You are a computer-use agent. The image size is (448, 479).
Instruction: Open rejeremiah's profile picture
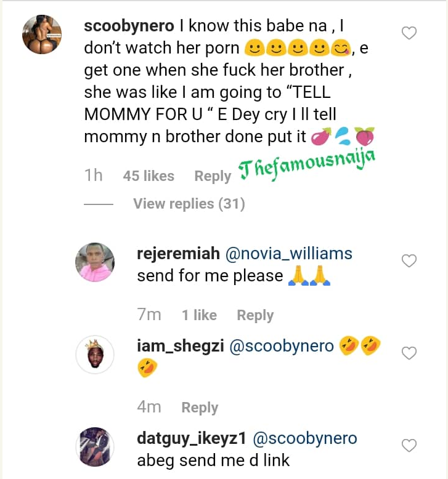tap(94, 263)
